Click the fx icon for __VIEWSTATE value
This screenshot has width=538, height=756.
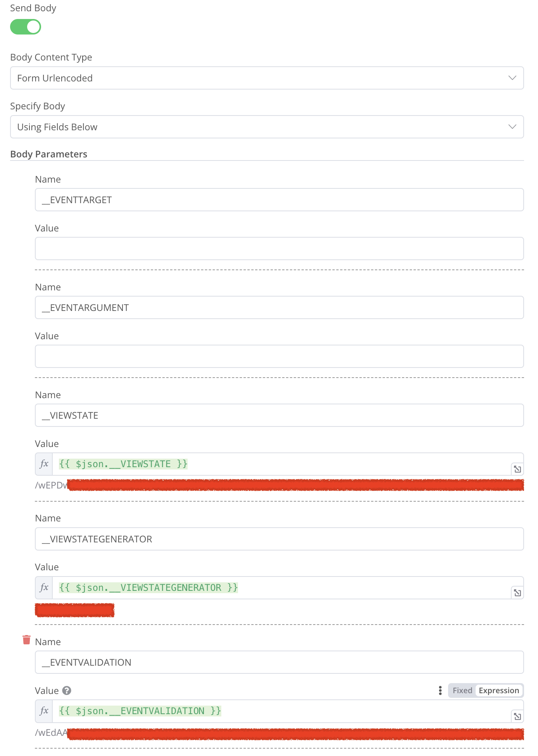44,464
